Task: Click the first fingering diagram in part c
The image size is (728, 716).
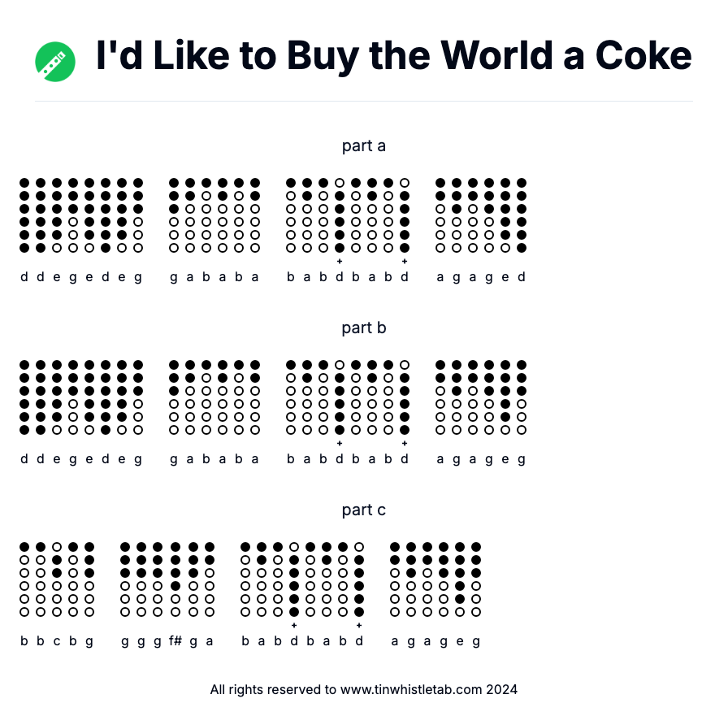Action: click(24, 579)
